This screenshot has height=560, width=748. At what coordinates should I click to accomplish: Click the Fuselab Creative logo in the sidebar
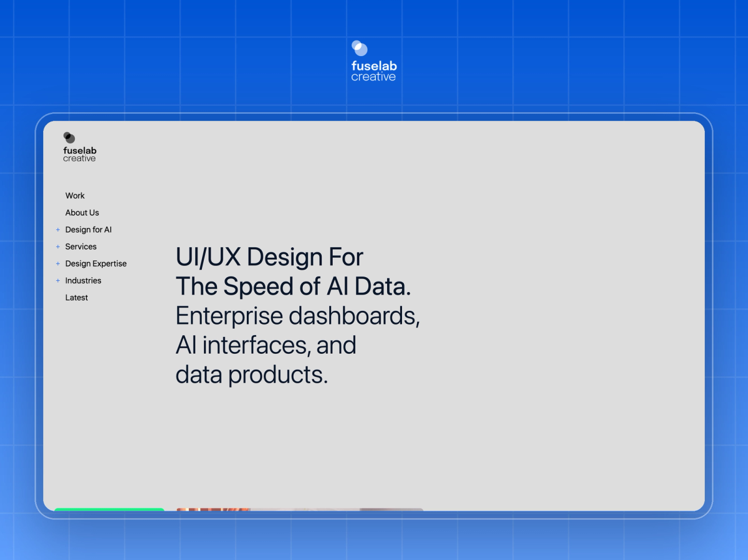pyautogui.click(x=80, y=147)
